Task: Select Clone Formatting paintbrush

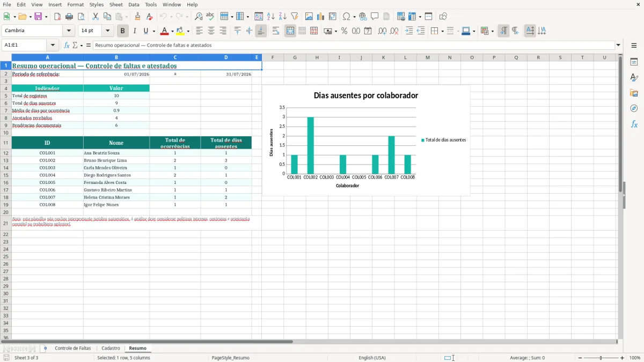Action: [138, 17]
